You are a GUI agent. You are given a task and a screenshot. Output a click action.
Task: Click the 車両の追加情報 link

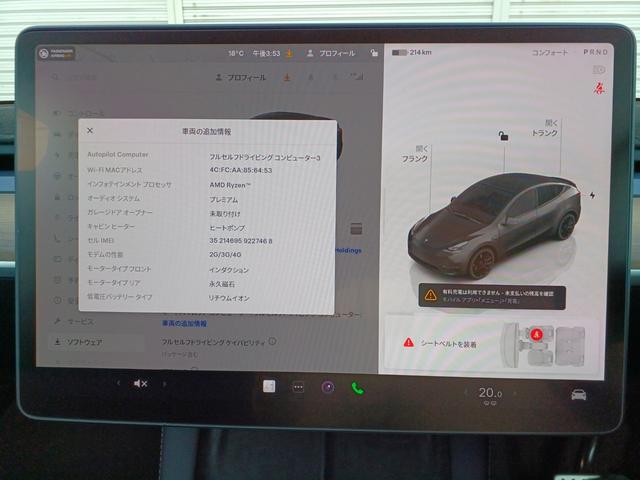tap(184, 324)
